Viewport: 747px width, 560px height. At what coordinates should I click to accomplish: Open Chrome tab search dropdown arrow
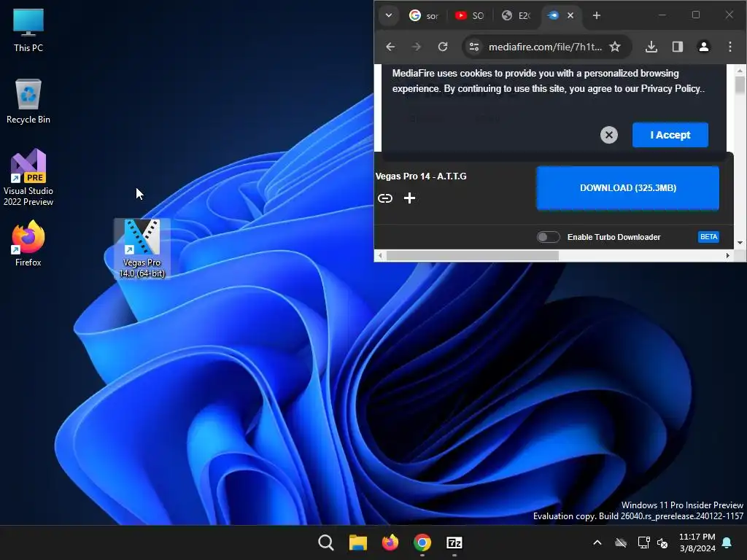coord(389,15)
